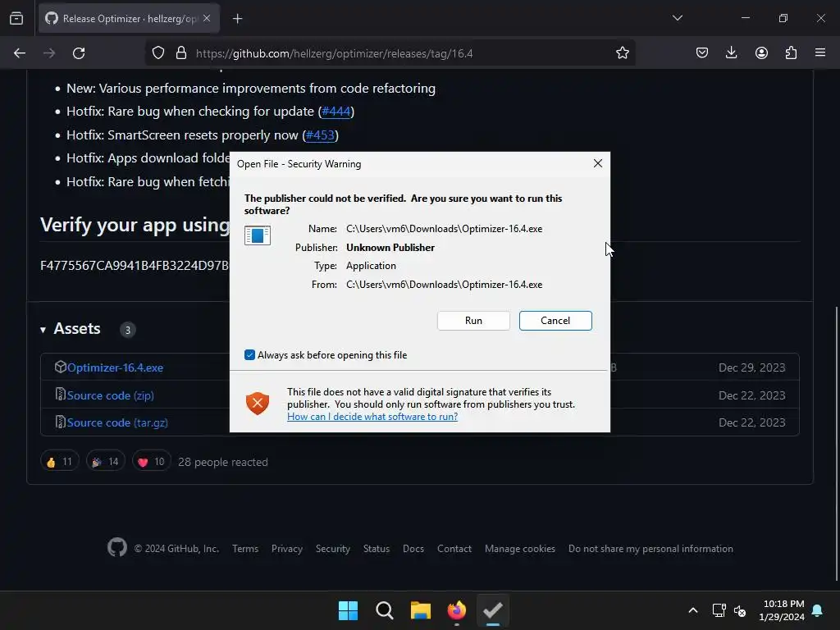Open Firefox account icon

761,53
